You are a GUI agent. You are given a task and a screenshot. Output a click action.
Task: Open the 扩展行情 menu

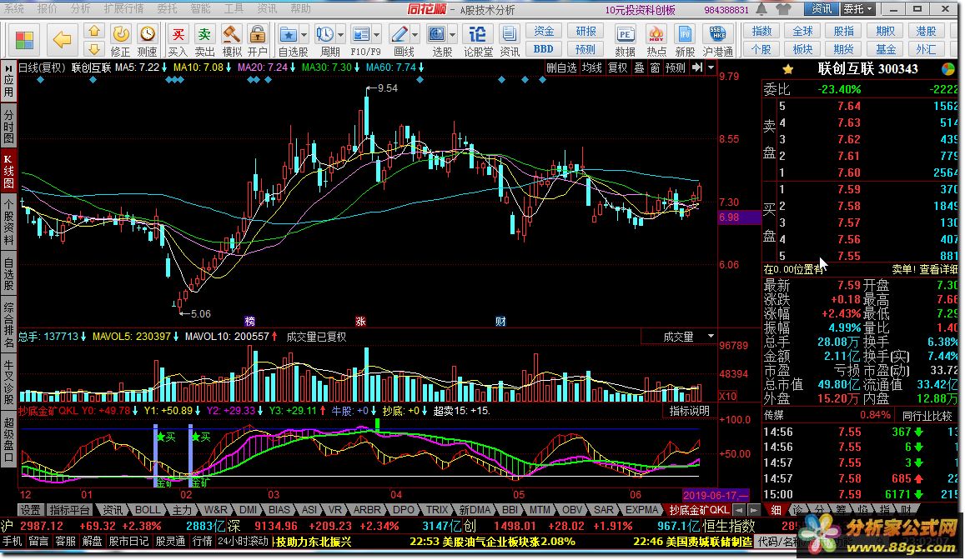coord(123,8)
